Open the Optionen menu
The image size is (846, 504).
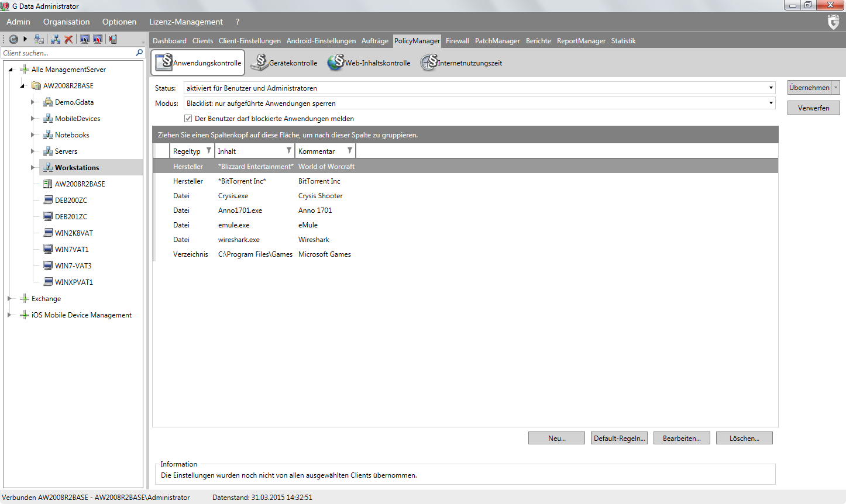(x=119, y=22)
